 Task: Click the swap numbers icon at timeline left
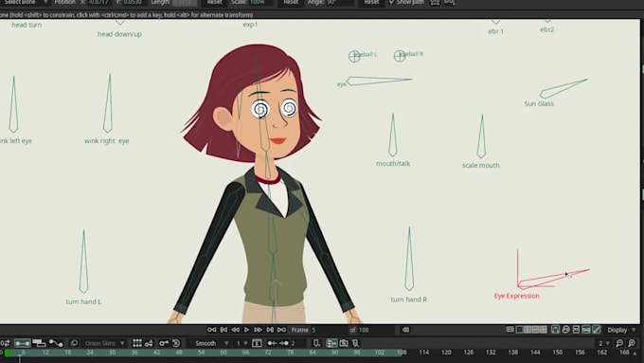point(5,343)
